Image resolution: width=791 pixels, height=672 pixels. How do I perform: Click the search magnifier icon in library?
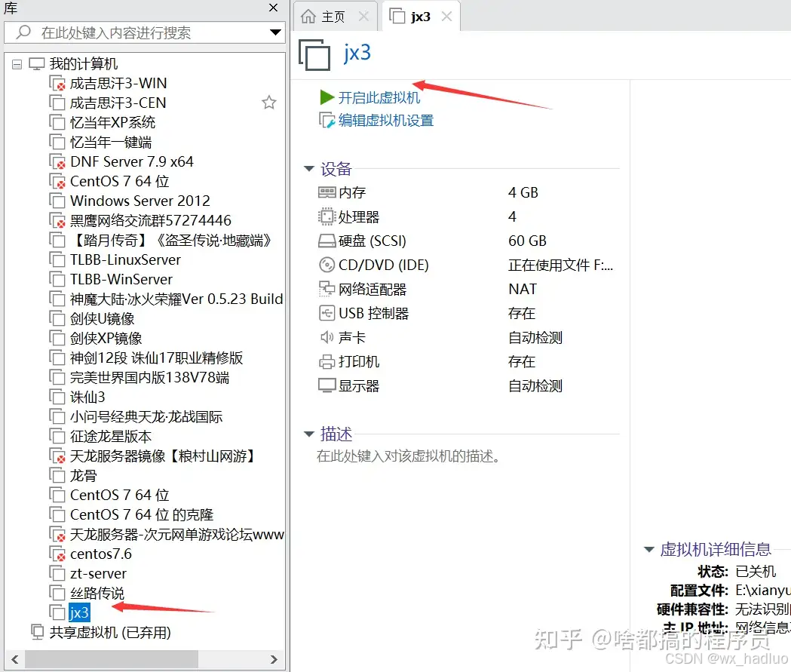click(23, 32)
